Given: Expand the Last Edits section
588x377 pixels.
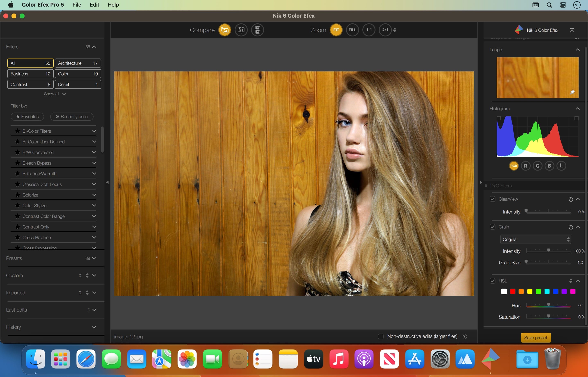Looking at the screenshot, I should (x=94, y=310).
